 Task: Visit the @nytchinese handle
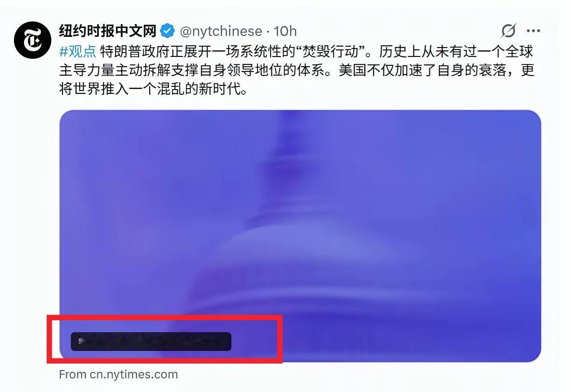pyautogui.click(x=221, y=31)
